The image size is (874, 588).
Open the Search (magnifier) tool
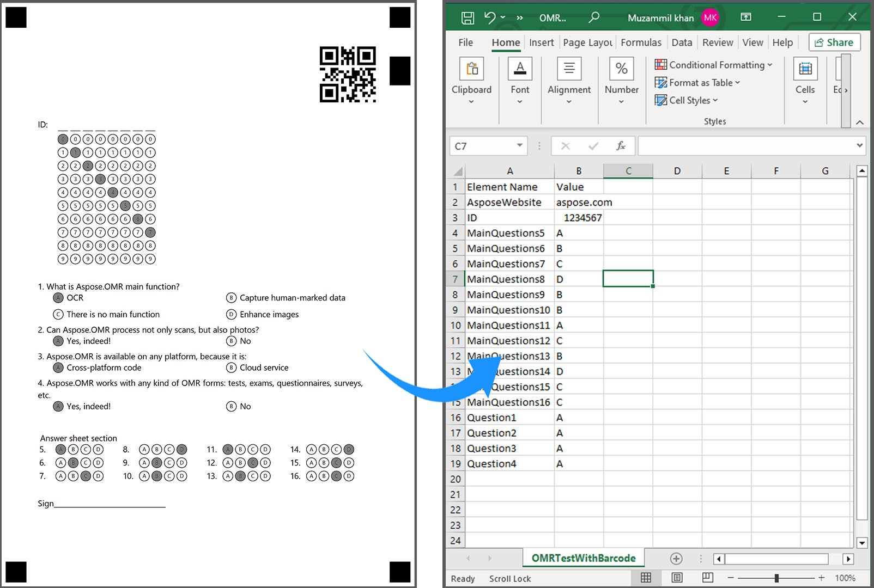pos(594,17)
